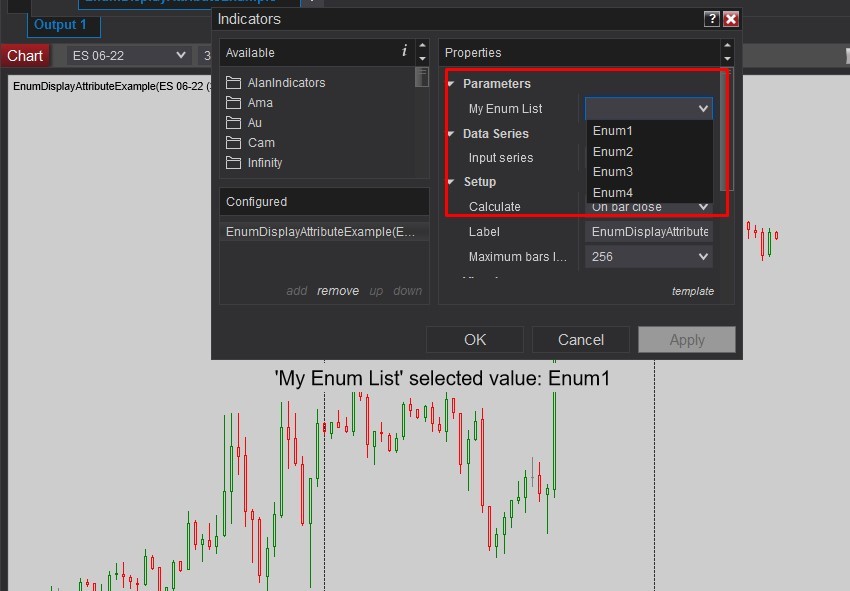Click the Available panel up arrow
This screenshot has height=591, width=850.
422,46
